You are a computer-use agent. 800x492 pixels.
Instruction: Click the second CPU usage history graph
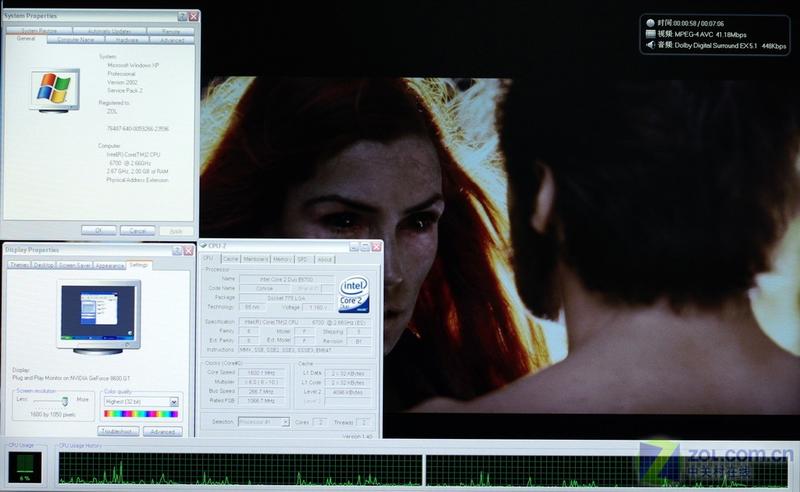[x=606, y=471]
